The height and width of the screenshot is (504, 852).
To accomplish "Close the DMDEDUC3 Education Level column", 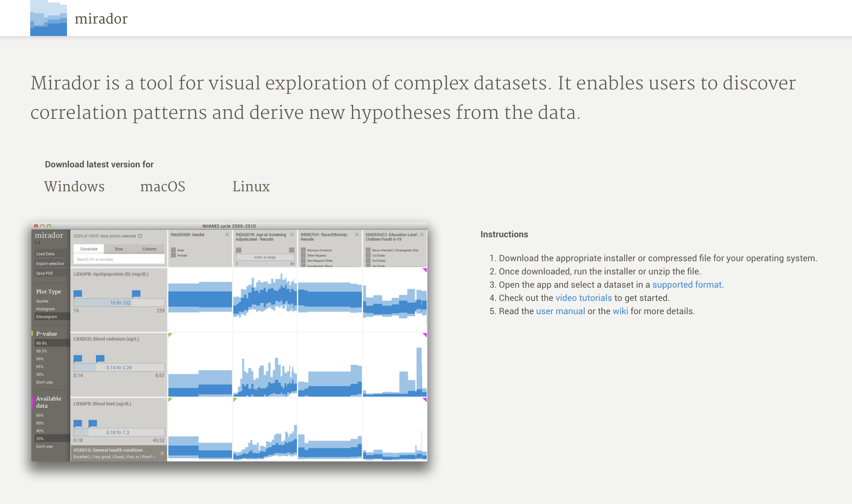I will 422,235.
